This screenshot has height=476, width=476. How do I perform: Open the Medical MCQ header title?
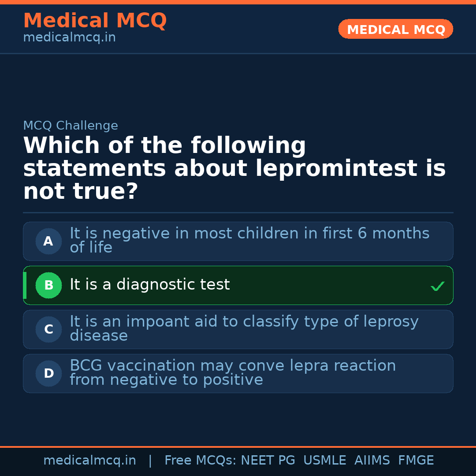(x=95, y=21)
